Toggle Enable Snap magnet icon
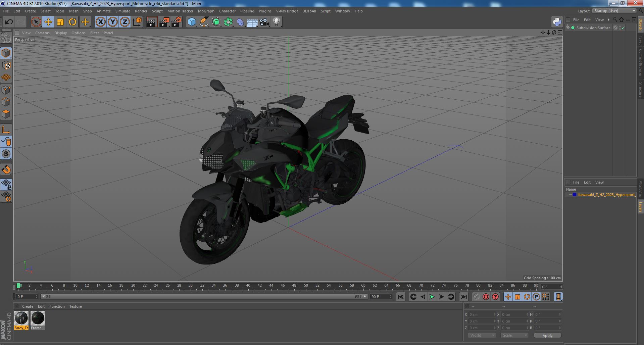Viewport: 644px width, 345px height. 6,169
